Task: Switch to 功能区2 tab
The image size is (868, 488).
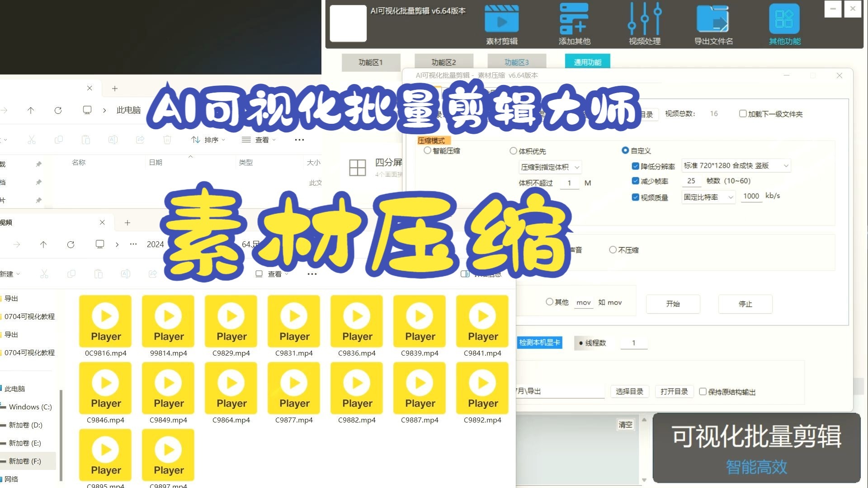Action: tap(444, 62)
